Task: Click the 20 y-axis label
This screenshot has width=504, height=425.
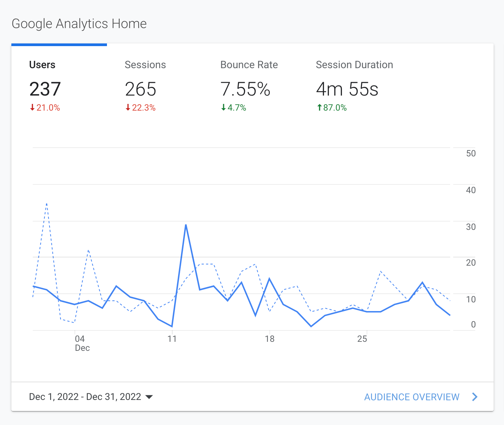Action: coord(471,263)
